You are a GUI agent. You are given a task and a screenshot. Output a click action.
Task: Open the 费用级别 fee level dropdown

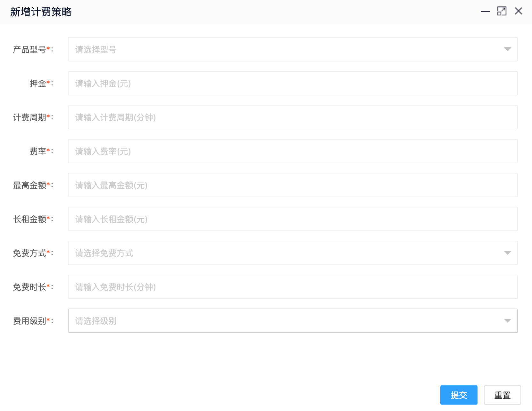coord(293,321)
